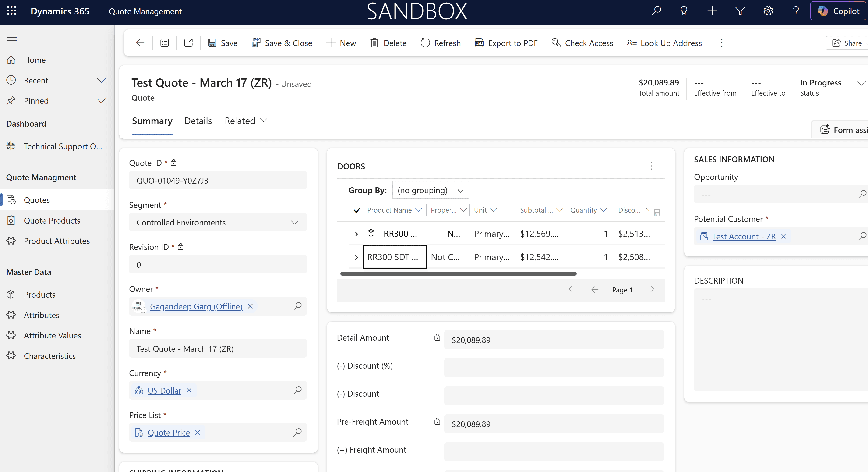
Task: Open Characteristics in the sidebar
Action: 57,356
